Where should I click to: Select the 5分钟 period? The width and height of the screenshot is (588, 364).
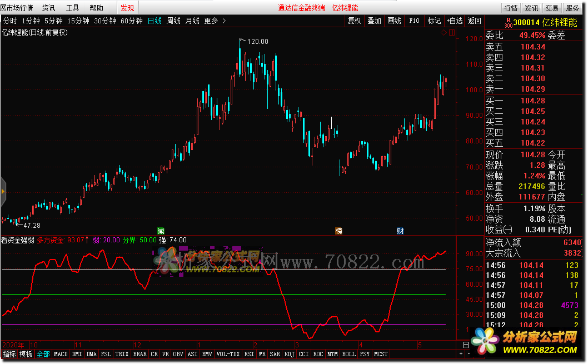tap(53, 21)
